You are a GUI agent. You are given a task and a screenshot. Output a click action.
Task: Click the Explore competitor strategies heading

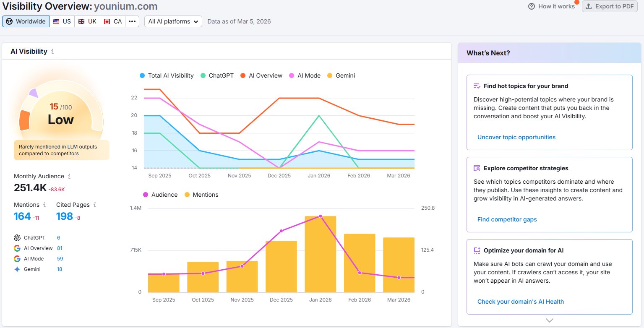[526, 168]
